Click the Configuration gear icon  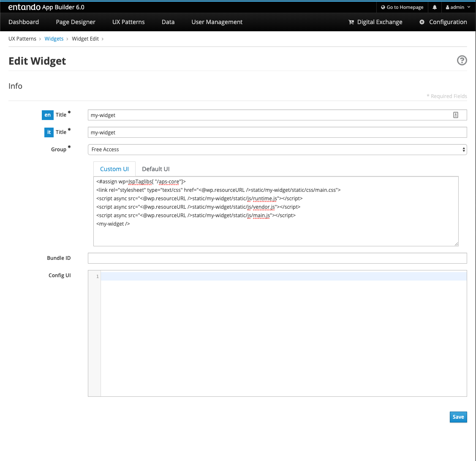[x=422, y=22]
